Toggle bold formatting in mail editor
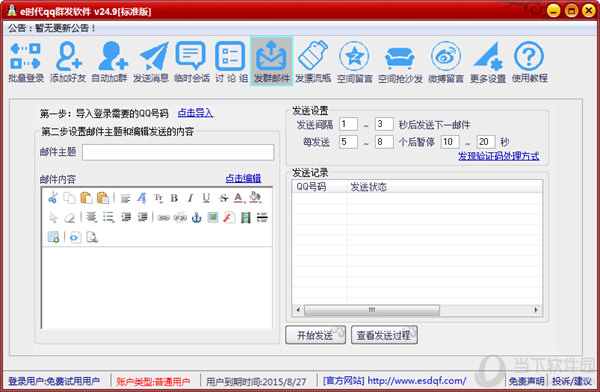The height and width of the screenshot is (392, 600). 174,198
